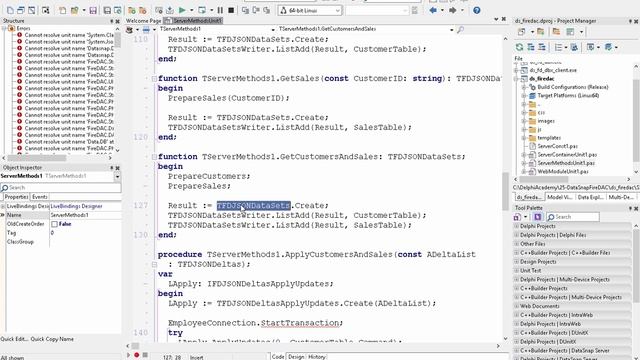Screen dimensions: 640x360
Task: Click the Open Project folder icon in toolbar
Action: click(x=132, y=10)
